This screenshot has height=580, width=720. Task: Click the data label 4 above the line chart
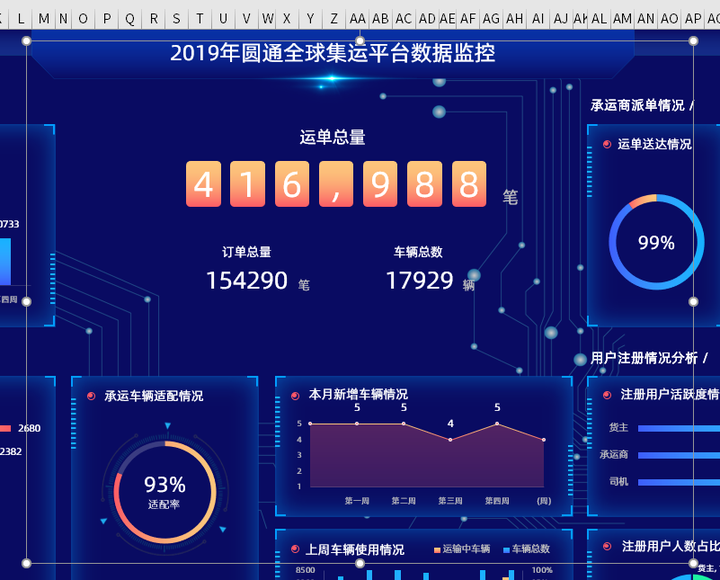[450, 423]
